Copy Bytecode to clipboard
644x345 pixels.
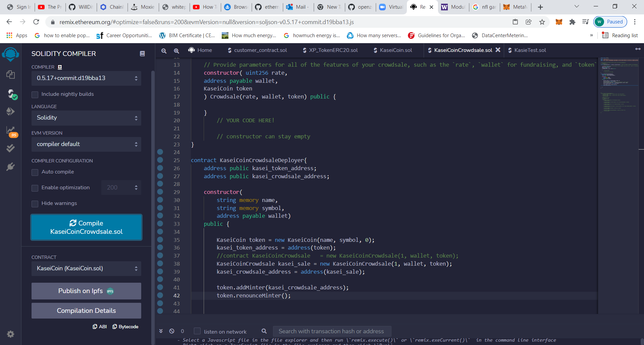coord(125,327)
